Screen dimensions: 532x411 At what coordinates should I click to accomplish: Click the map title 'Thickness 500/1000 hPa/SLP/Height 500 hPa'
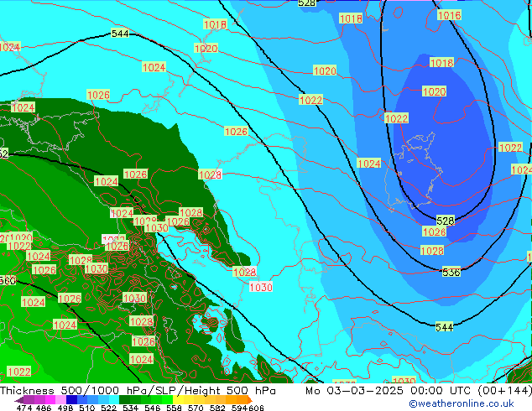138,391
